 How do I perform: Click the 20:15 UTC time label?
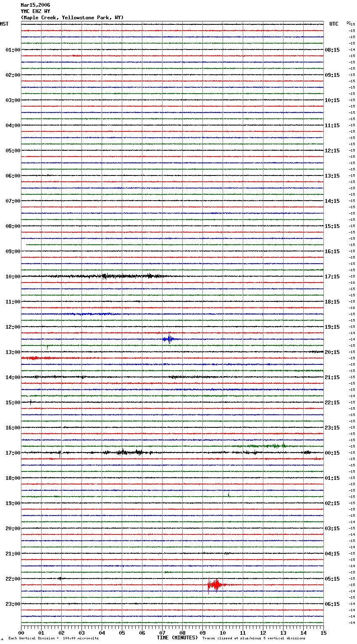[332, 352]
